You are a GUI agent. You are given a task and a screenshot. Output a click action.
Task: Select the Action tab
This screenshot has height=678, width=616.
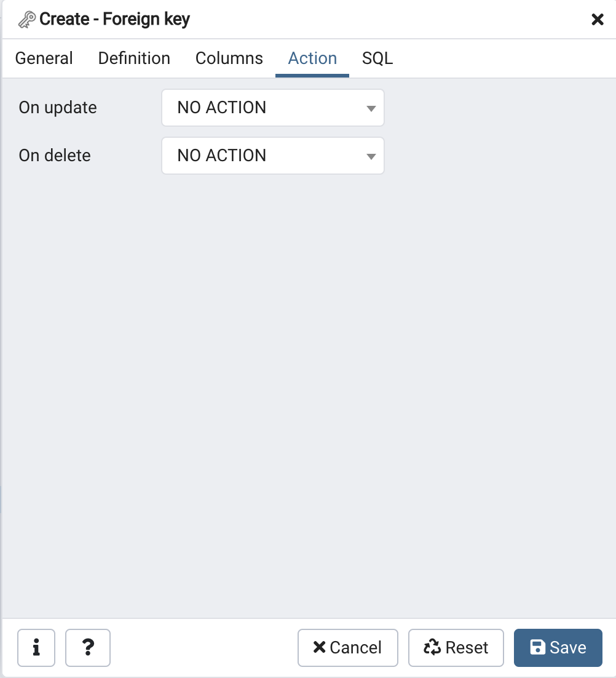pos(312,58)
